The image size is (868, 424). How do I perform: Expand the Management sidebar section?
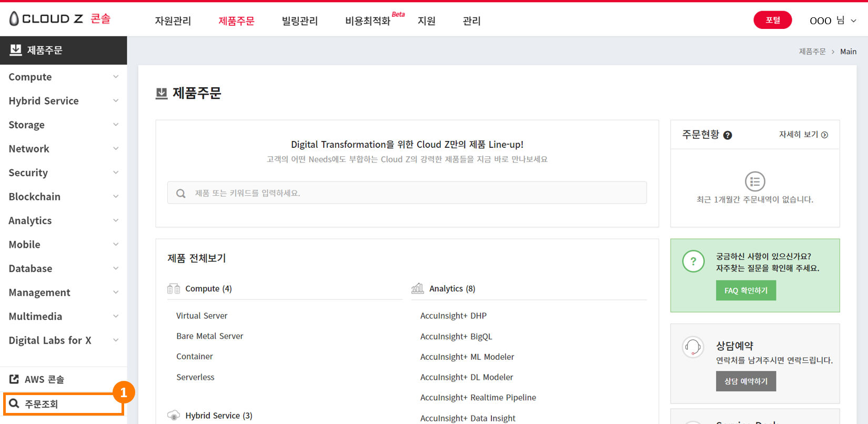point(63,292)
